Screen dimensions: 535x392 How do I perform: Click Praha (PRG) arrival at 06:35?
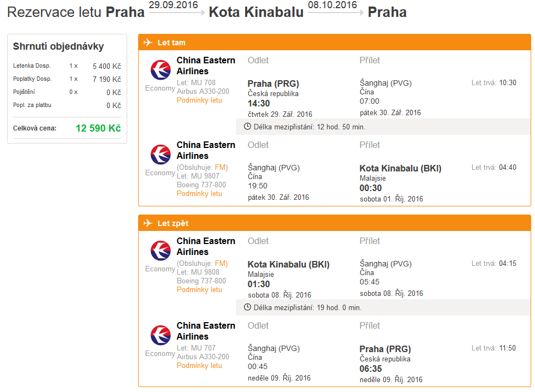point(385,349)
